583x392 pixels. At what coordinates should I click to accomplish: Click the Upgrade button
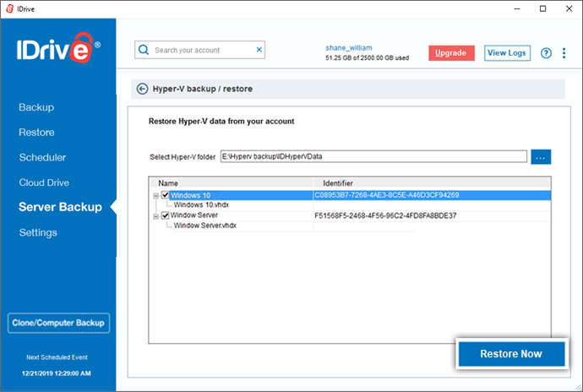(x=451, y=53)
